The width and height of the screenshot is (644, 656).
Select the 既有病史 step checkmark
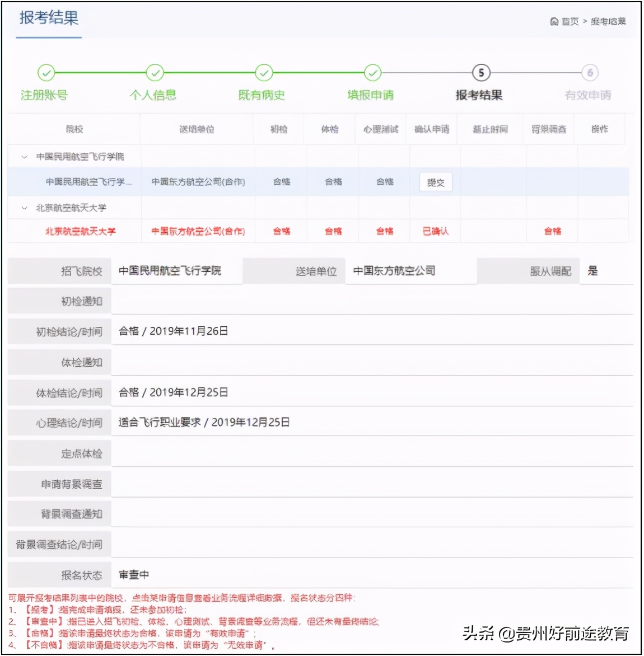coord(263,72)
